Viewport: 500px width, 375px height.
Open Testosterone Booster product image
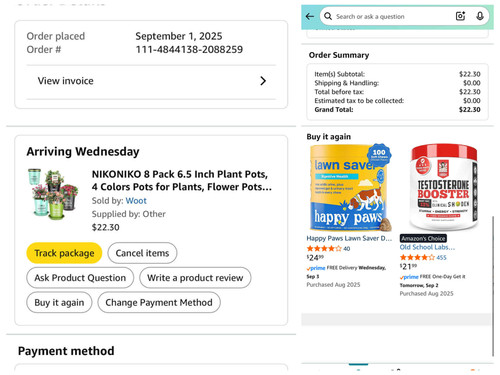point(443,187)
